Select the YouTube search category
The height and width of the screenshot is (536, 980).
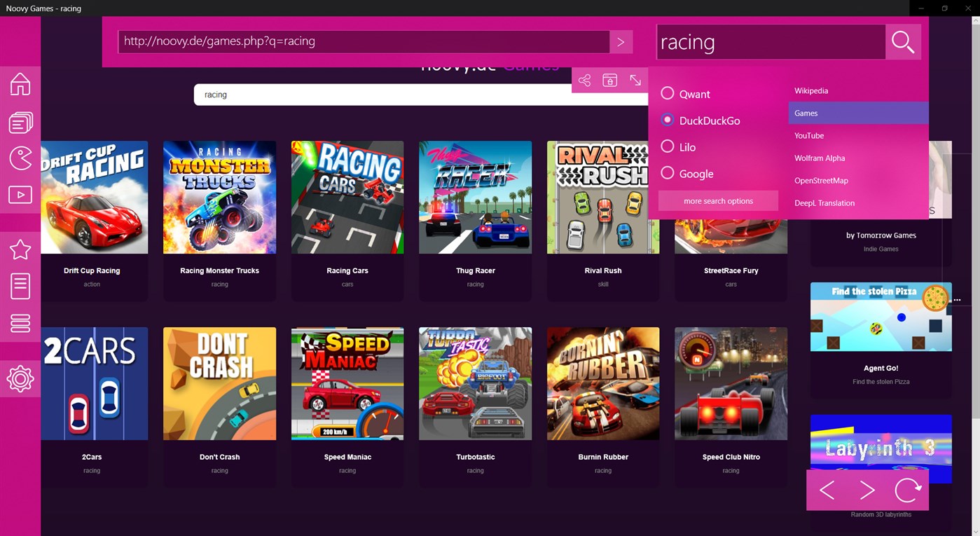coord(809,135)
